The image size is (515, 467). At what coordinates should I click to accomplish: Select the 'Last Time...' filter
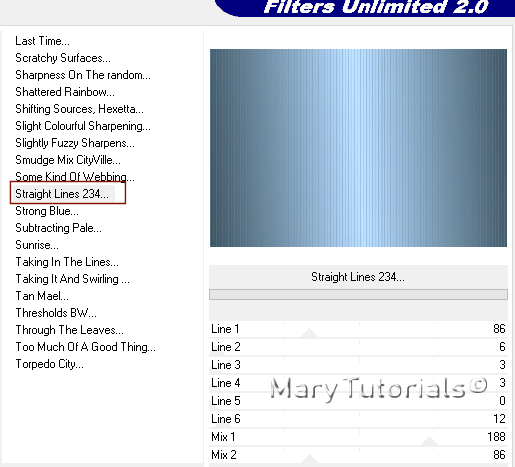[42, 41]
